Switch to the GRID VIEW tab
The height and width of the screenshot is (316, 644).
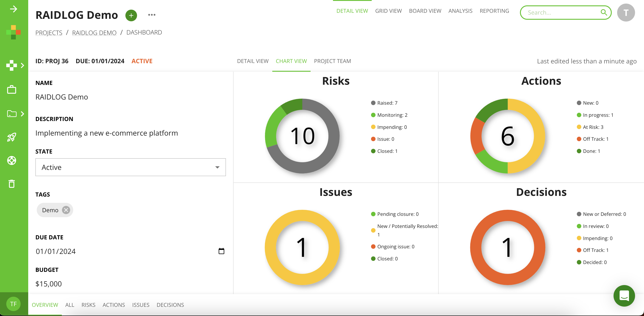point(388,11)
